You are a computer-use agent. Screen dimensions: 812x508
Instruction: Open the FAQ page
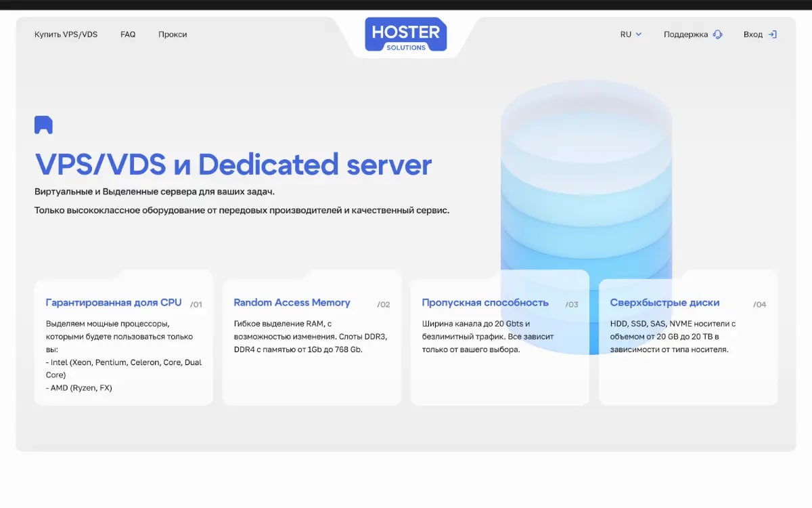tap(127, 33)
